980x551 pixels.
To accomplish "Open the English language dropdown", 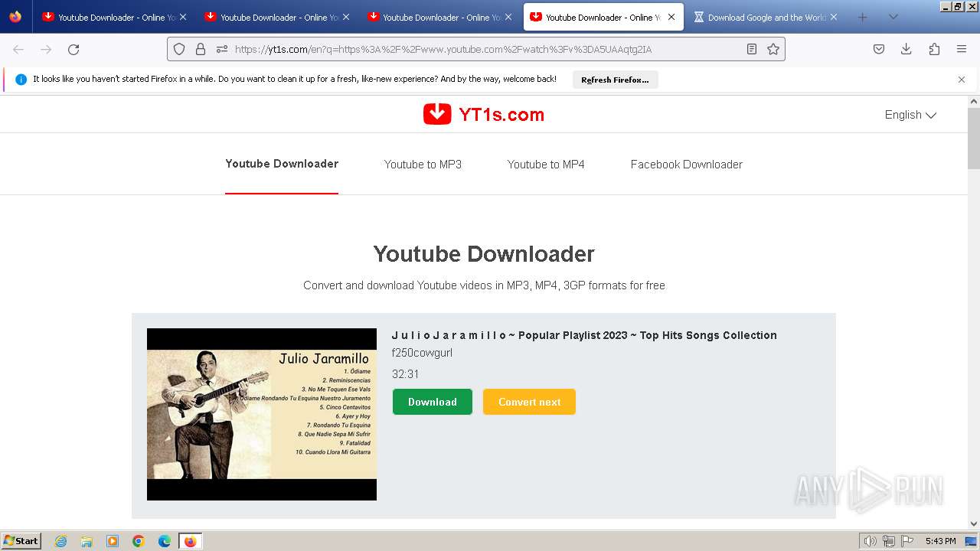I will 910,115.
